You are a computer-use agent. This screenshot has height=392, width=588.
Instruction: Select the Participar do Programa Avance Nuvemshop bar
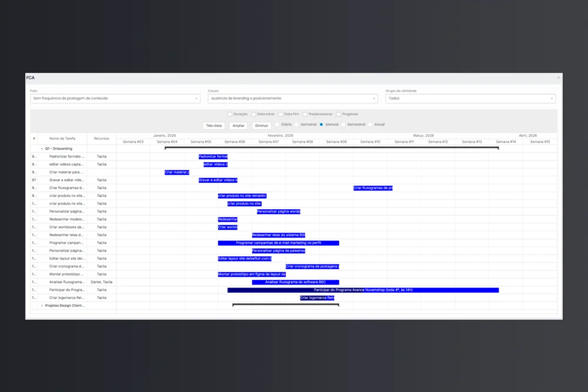click(x=363, y=290)
